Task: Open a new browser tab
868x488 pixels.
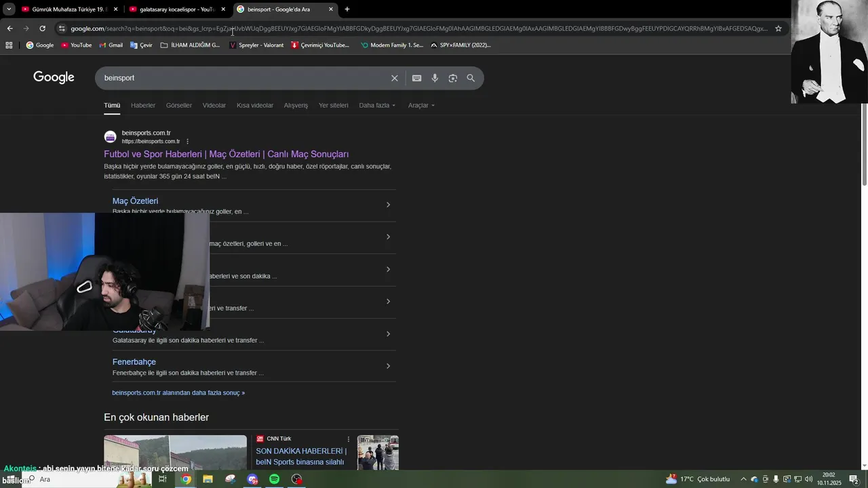Action: pos(347,9)
